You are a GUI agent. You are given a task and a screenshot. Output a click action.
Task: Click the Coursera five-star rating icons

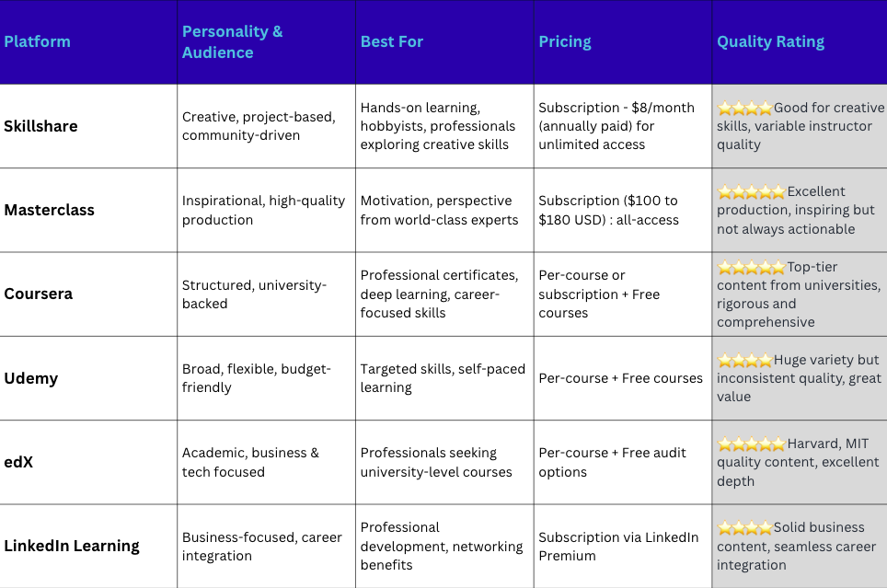751,267
